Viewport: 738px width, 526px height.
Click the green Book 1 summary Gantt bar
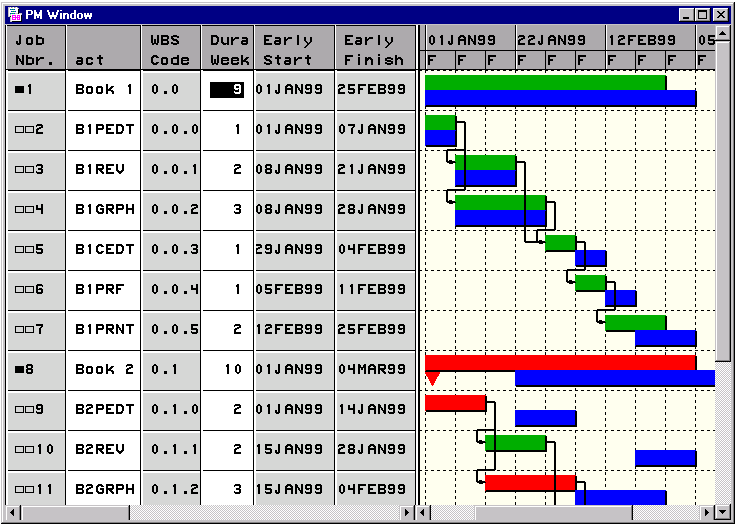[x=545, y=83]
